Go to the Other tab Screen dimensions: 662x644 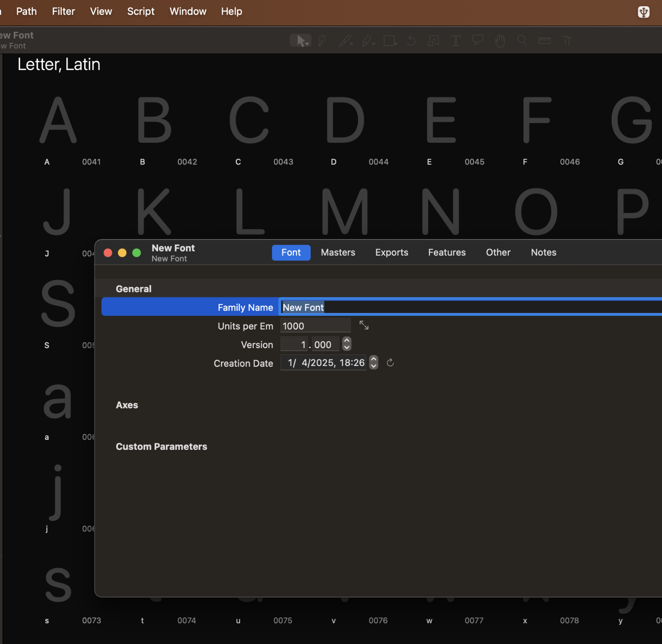point(498,252)
